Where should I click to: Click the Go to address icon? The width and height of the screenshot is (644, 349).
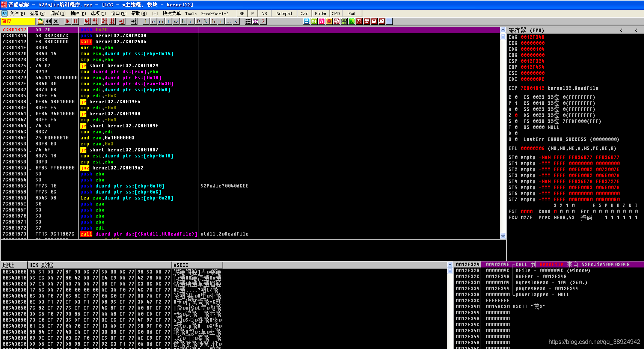click(134, 21)
